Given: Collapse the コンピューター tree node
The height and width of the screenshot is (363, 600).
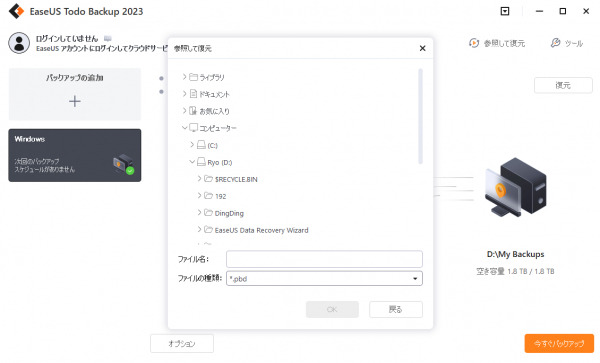Looking at the screenshot, I should (x=184, y=127).
